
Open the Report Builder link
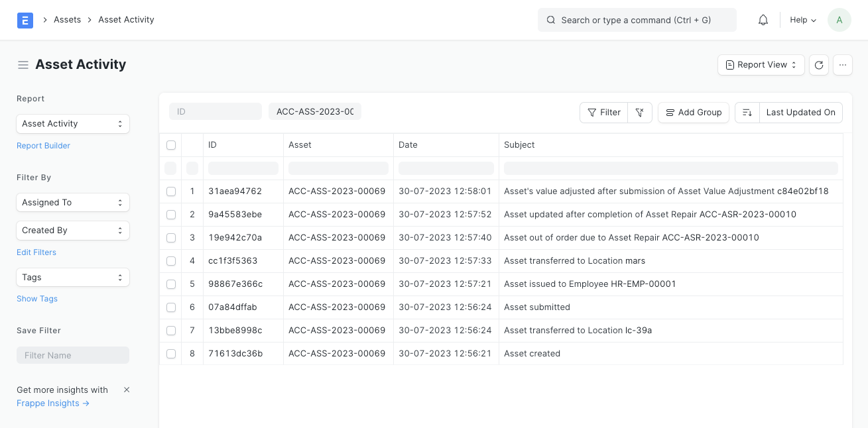(x=43, y=146)
